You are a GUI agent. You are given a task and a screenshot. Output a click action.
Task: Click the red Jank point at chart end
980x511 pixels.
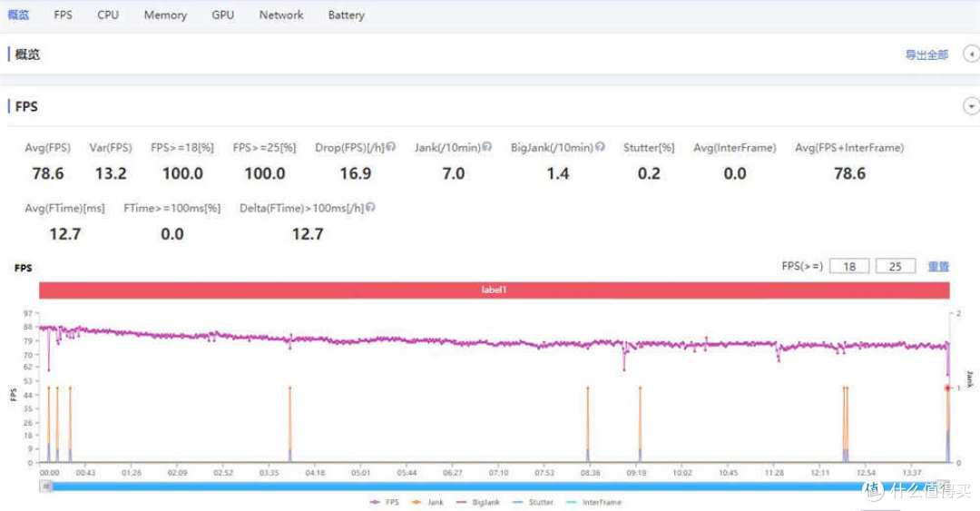[x=947, y=388]
